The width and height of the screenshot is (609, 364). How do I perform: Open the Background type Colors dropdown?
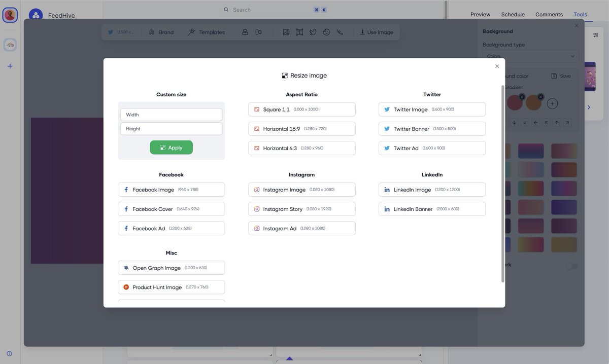tap(530, 56)
